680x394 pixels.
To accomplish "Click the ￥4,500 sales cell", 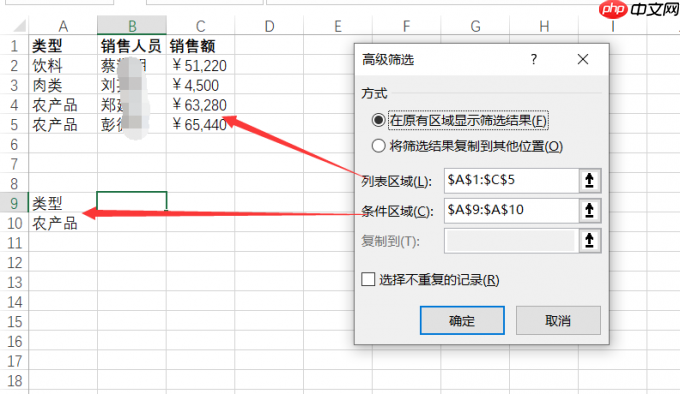I will [x=200, y=85].
